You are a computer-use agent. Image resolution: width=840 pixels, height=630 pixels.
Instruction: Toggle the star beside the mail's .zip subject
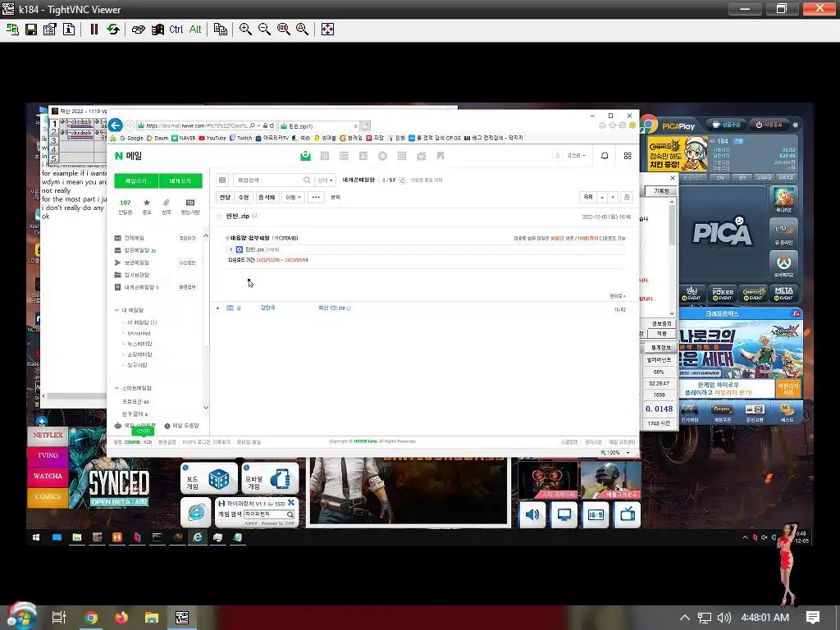pos(218,216)
